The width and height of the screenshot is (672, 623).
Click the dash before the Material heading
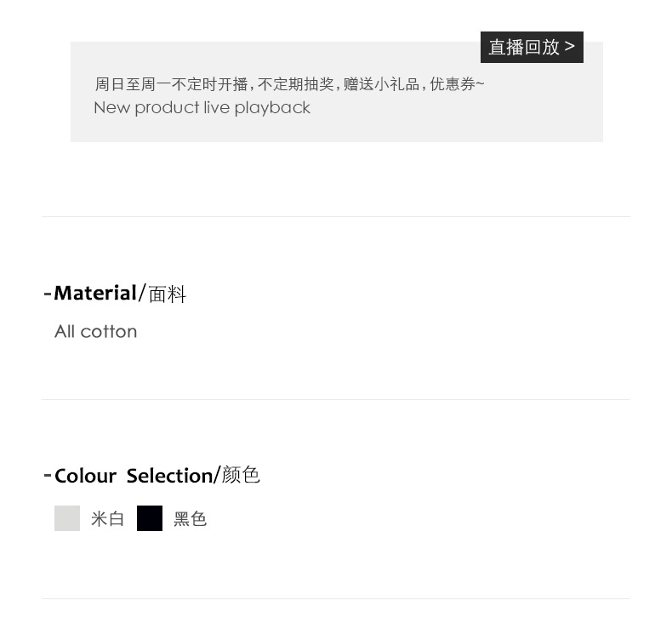point(48,294)
